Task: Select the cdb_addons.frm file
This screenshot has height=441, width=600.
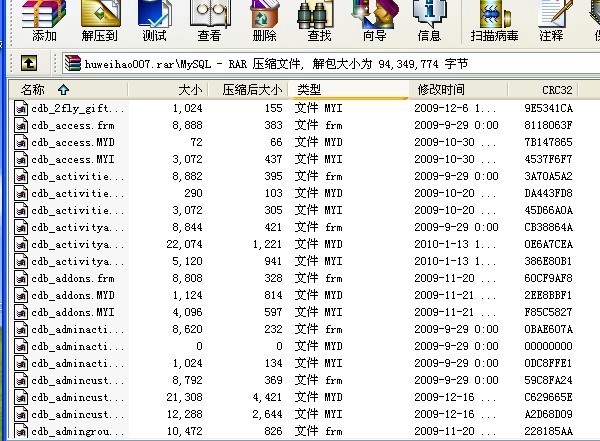Action: point(73,278)
